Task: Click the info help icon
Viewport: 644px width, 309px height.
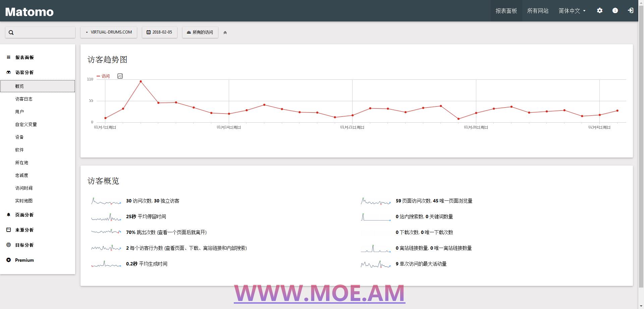Action: (615, 11)
